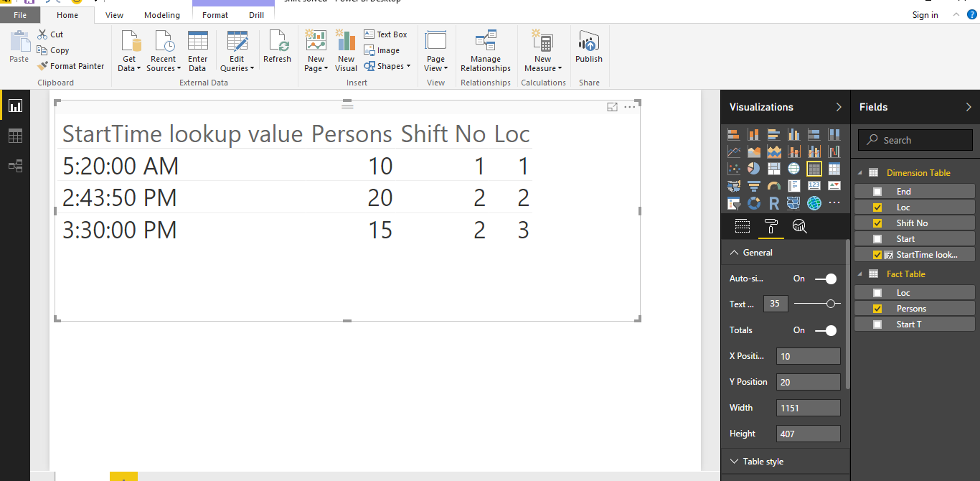Click Manage Relationships
This screenshot has width=980, height=481.
click(486, 52)
